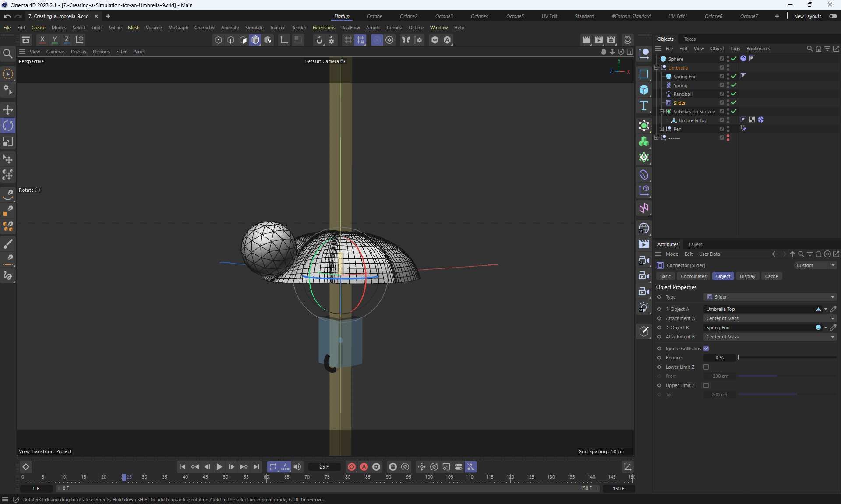Disable the Ignore Collisions checkbox
841x504 pixels.
pos(706,349)
